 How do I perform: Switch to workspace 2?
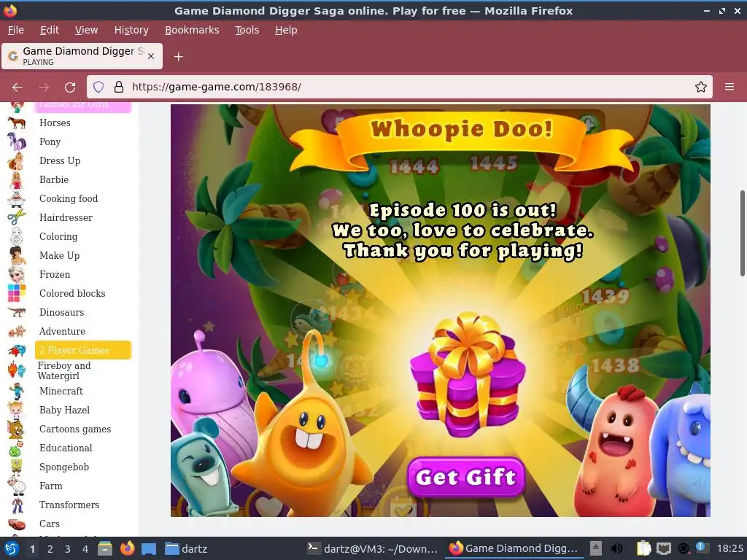pyautogui.click(x=50, y=549)
